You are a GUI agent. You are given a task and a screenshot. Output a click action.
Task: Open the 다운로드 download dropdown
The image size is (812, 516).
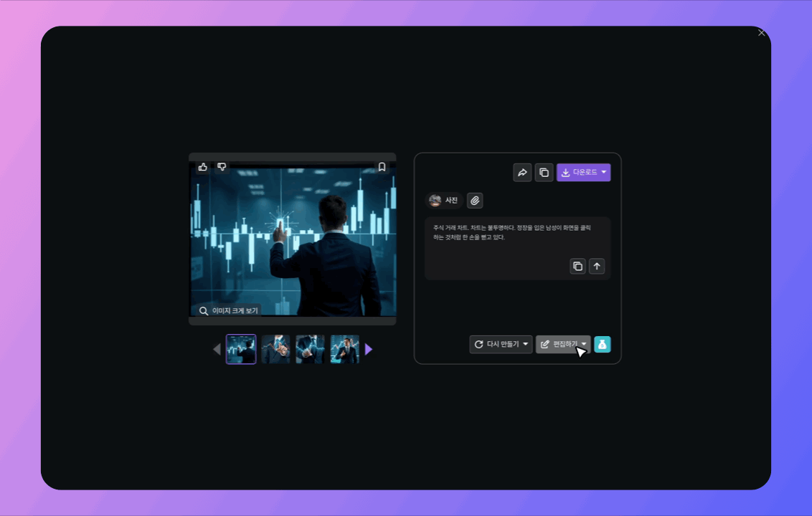[583, 173]
